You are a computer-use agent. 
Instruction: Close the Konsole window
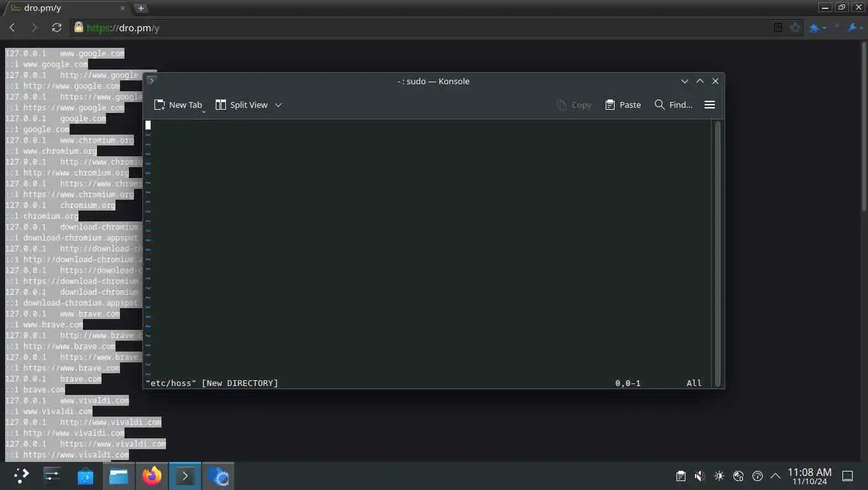715,81
